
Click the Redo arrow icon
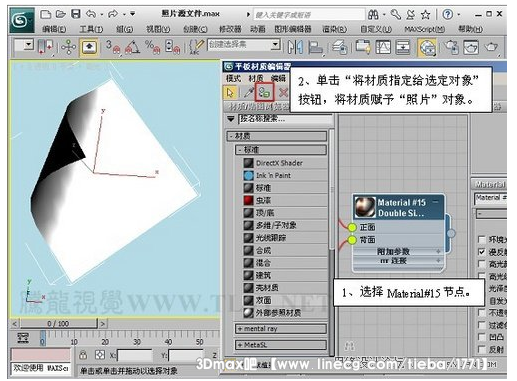[x=113, y=14]
